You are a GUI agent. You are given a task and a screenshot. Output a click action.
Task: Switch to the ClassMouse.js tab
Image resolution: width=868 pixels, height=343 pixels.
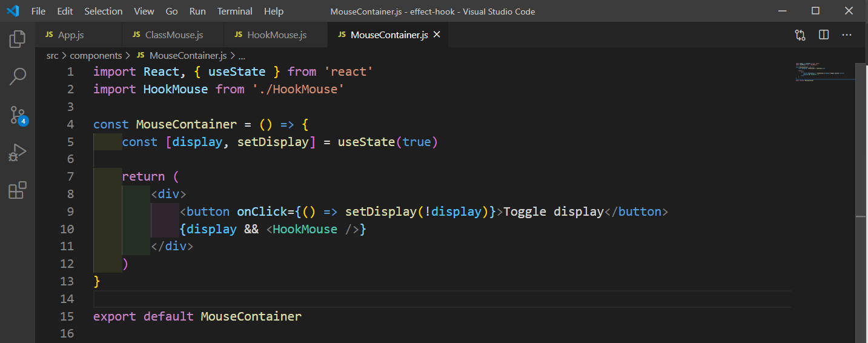coord(174,35)
